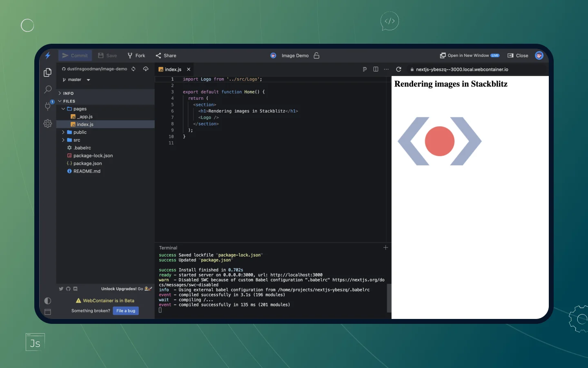Click the sync repository icon next to dustinsgoodman/image-demo

[x=134, y=69]
